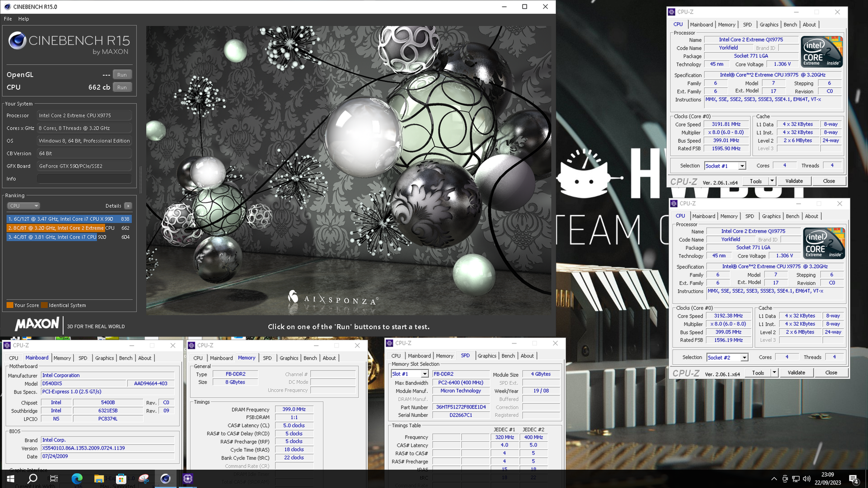Screen dimensions: 868x488
Task: Click Close button in lower CPU-Z window
Action: pos(831,373)
